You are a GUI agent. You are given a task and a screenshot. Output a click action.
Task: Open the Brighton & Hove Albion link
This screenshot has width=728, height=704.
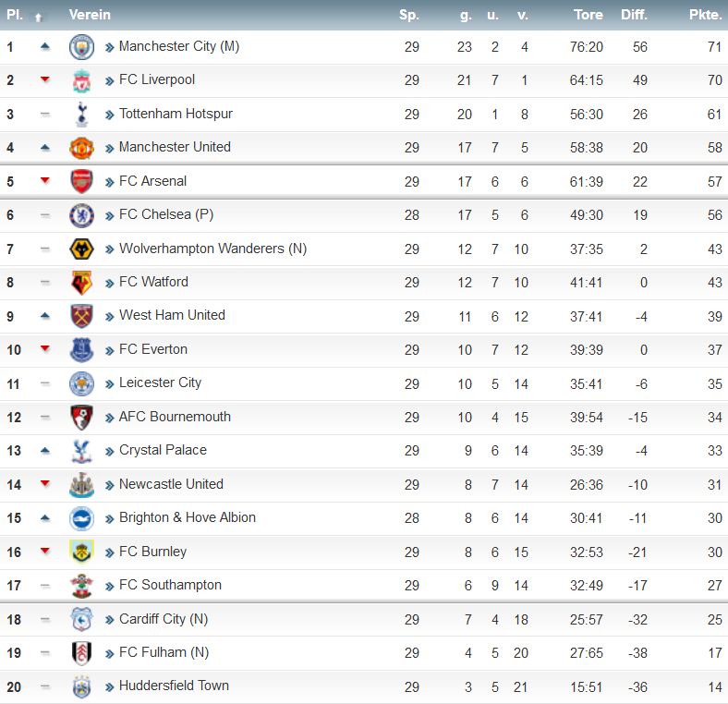point(188,517)
